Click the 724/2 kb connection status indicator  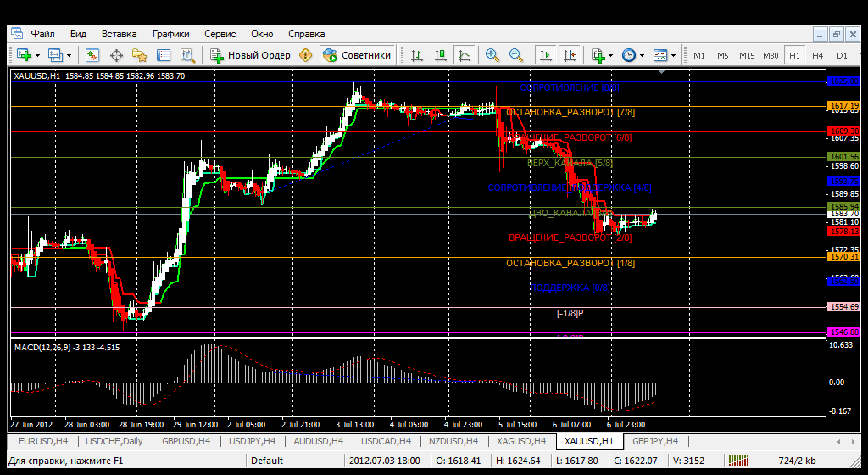(797, 461)
